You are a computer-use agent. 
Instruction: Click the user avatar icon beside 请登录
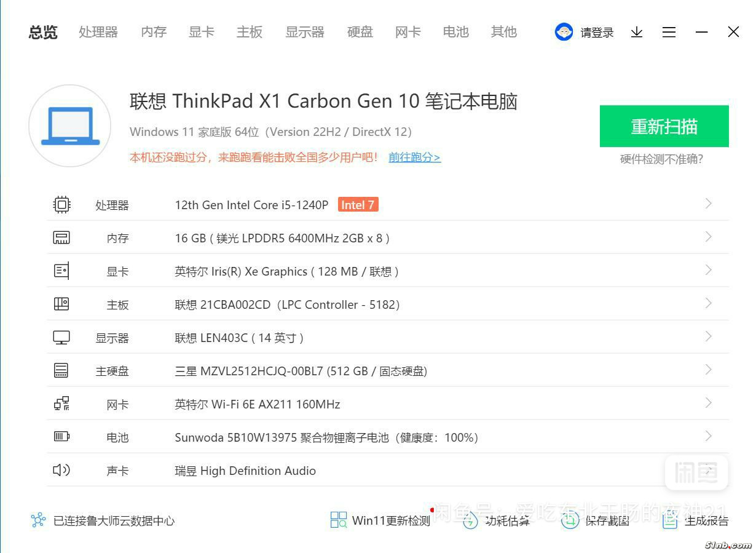pos(564,32)
